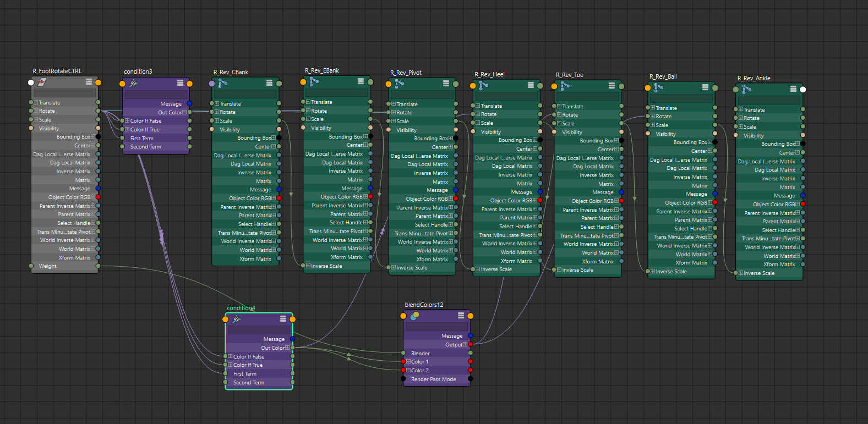The image size is (868, 424).
Task: Click the R_Rev_EBank node title label
Action: (322, 70)
